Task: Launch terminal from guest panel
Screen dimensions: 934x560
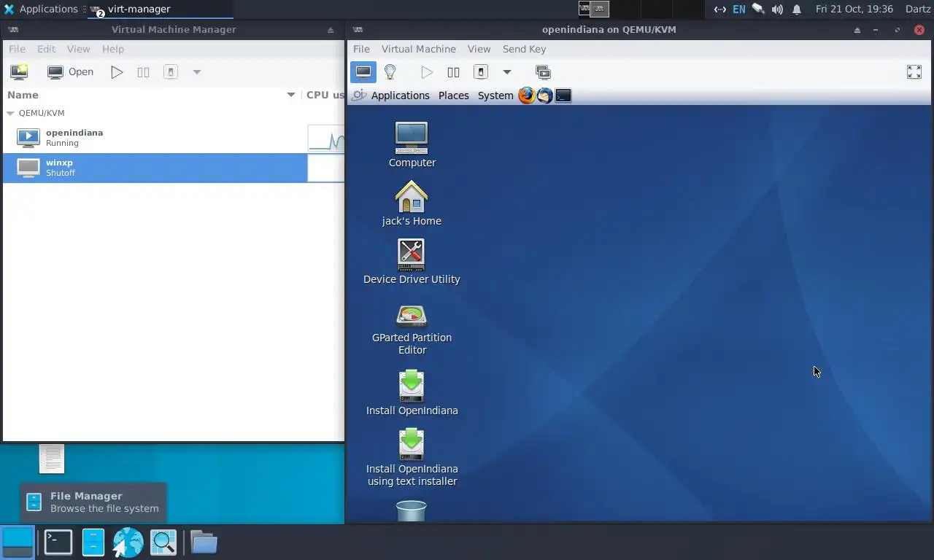Action: pyautogui.click(x=563, y=96)
